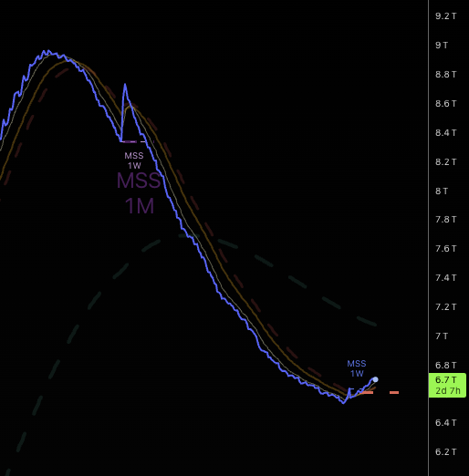Click the 8.4 T price axis label
The width and height of the screenshot is (469, 476).
(446, 133)
